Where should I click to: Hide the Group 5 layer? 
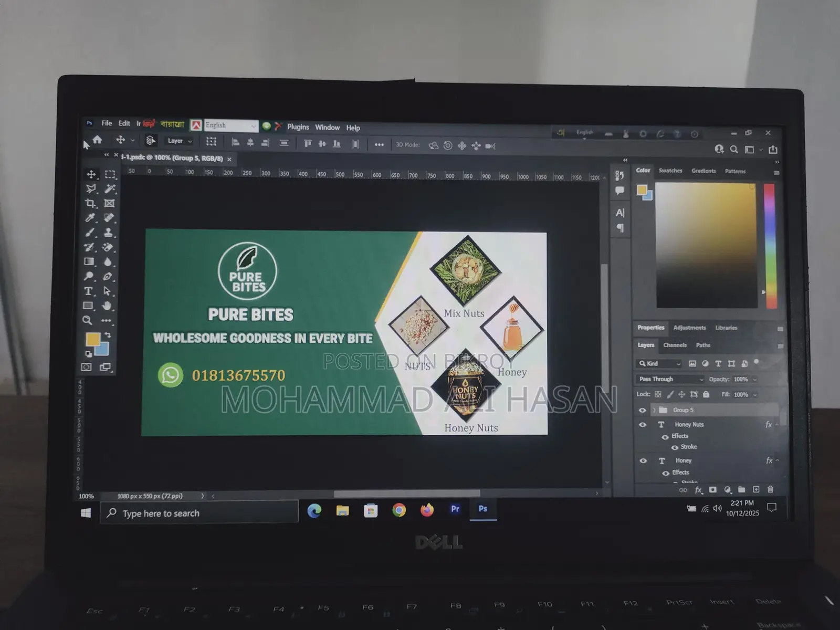coord(642,410)
